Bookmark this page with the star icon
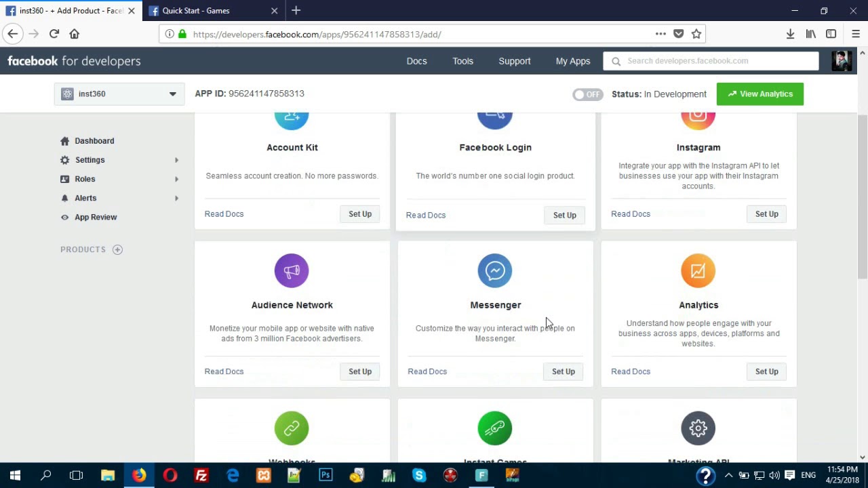The width and height of the screenshot is (868, 488). pyautogui.click(x=696, y=34)
